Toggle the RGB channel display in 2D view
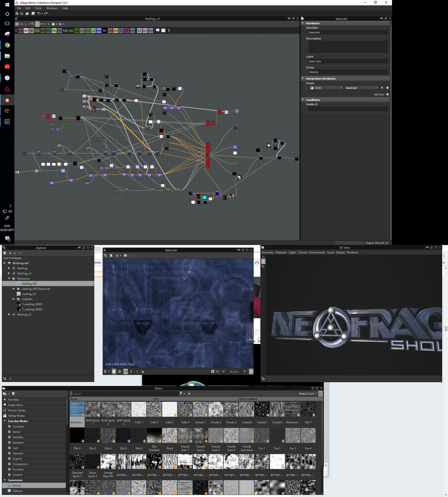This screenshot has height=497, width=448. point(126,372)
